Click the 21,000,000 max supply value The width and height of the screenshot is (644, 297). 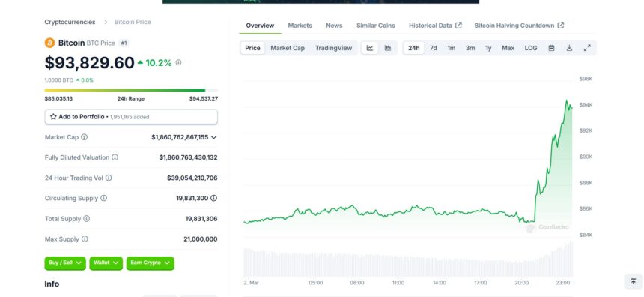coord(201,239)
